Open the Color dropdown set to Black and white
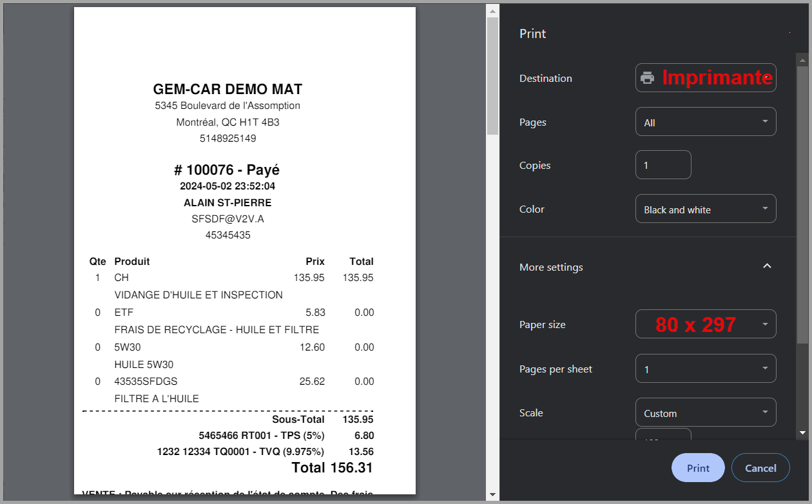Viewport: 812px width, 504px height. (x=706, y=209)
